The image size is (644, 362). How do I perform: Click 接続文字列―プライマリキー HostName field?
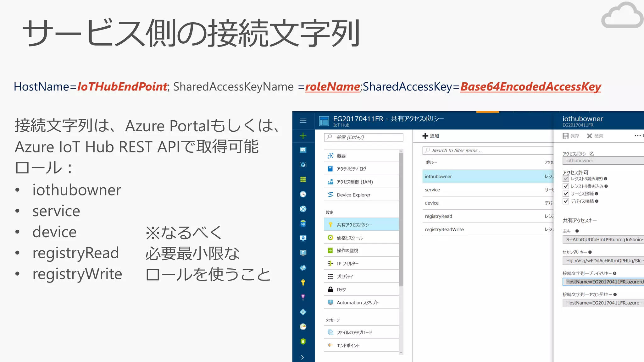pos(603,282)
